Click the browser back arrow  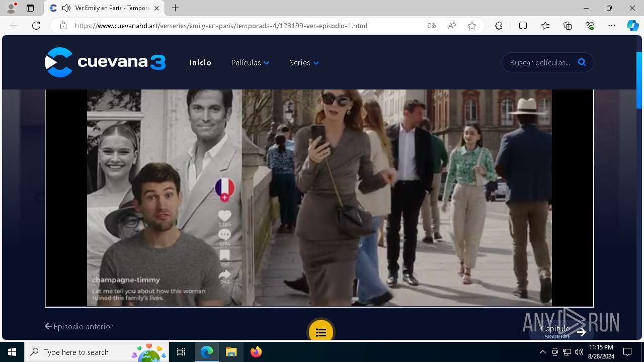coord(14,26)
